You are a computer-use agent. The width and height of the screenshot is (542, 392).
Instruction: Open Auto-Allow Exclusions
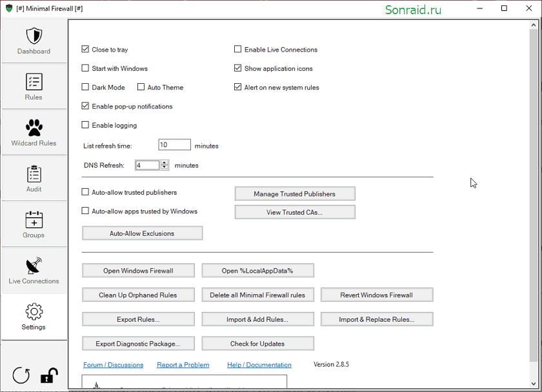142,233
